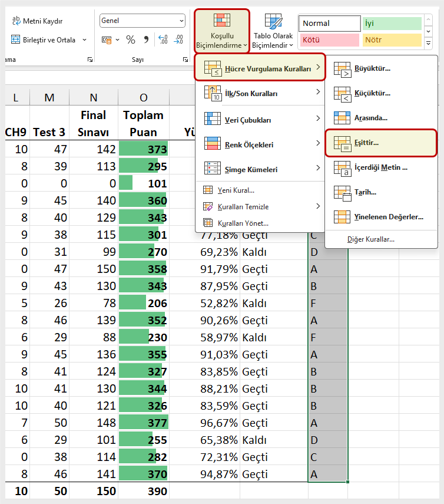This screenshot has width=444, height=504.
Task: Select column N header
Action: click(x=94, y=97)
